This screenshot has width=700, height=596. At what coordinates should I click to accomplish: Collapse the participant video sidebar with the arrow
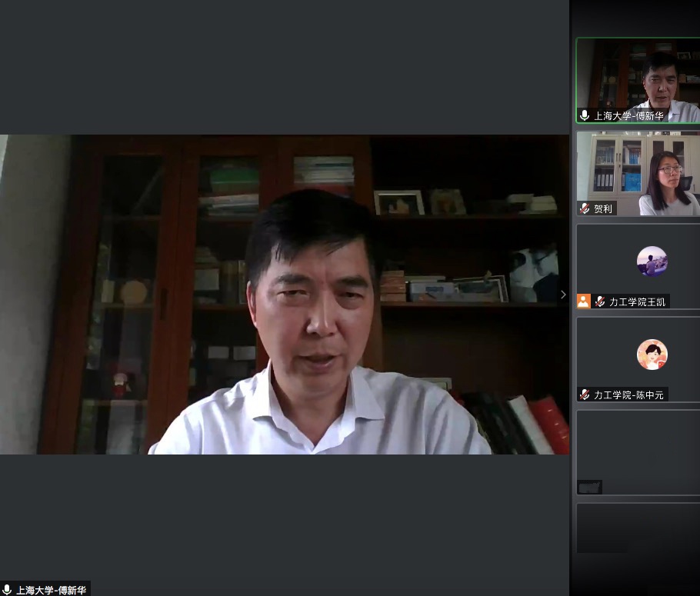[x=562, y=295]
